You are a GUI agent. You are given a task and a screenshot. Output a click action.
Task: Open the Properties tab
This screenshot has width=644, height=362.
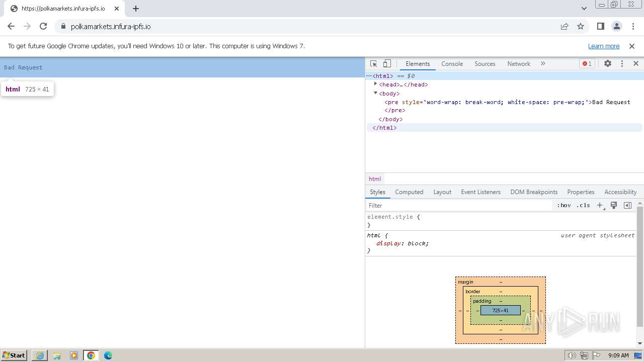581,192
